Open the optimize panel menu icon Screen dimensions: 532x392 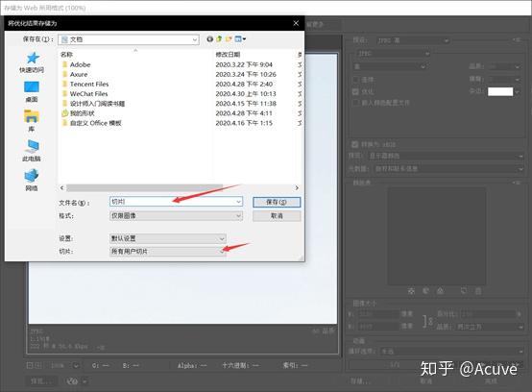(517, 40)
